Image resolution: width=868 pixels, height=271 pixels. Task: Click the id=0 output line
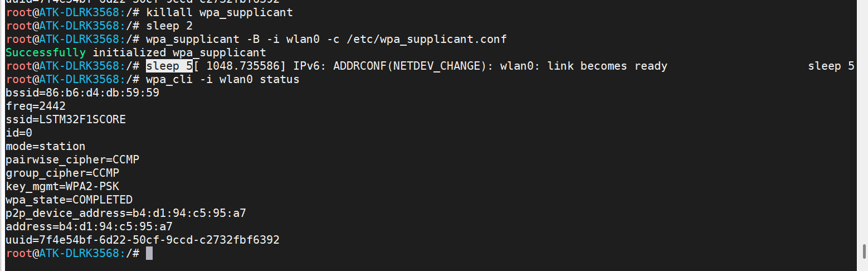19,133
